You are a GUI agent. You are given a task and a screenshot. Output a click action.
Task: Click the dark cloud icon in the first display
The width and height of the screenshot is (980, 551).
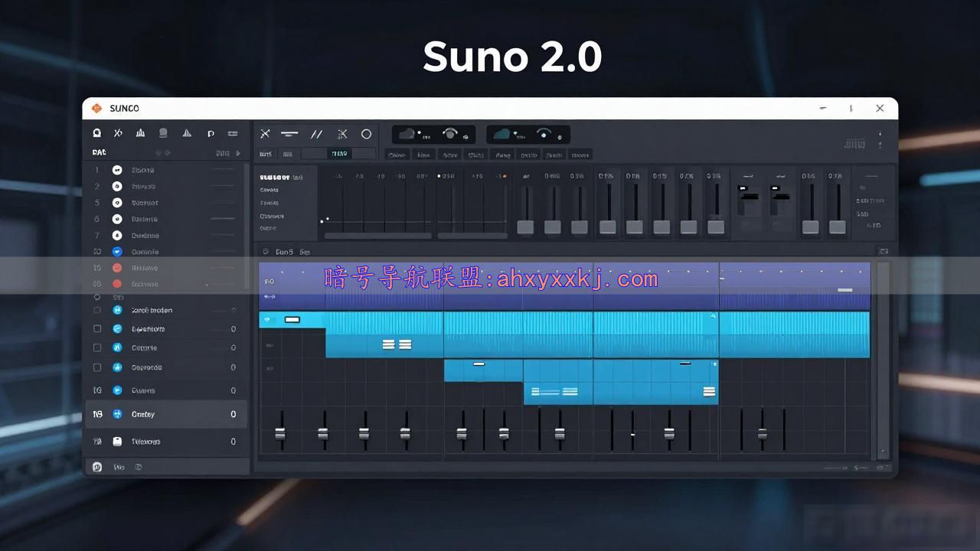pyautogui.click(x=407, y=134)
